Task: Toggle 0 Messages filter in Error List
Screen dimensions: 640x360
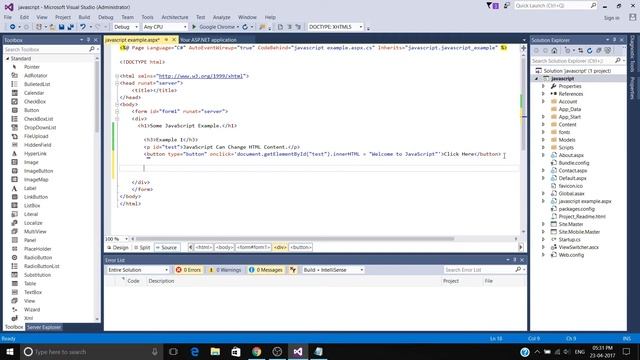Action: [266, 270]
